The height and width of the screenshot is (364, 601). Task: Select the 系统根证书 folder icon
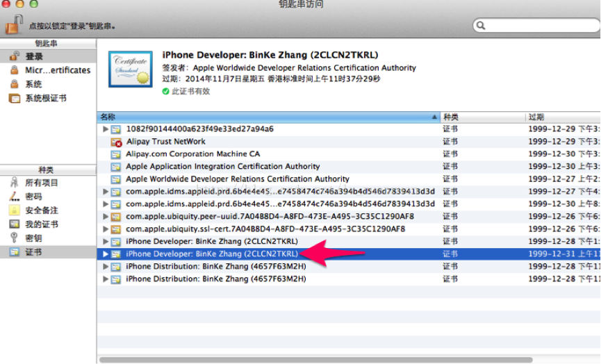[14, 98]
